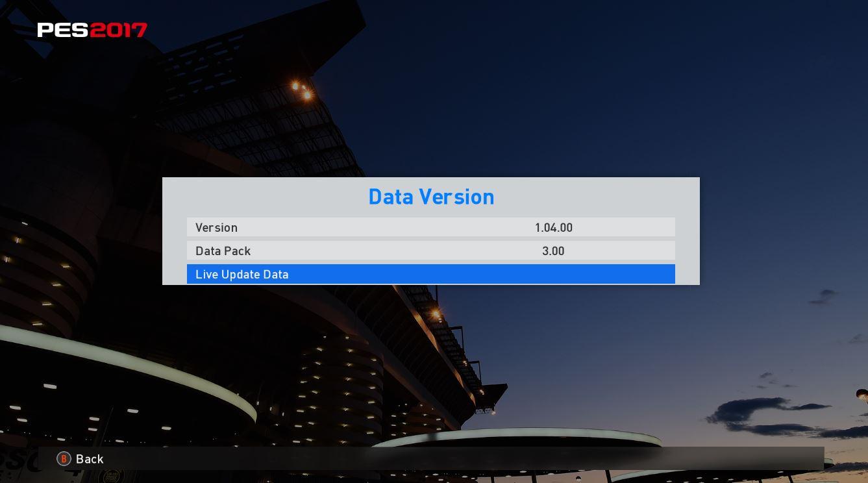Select the Version row
Screen dimensions: 868x483
point(431,227)
